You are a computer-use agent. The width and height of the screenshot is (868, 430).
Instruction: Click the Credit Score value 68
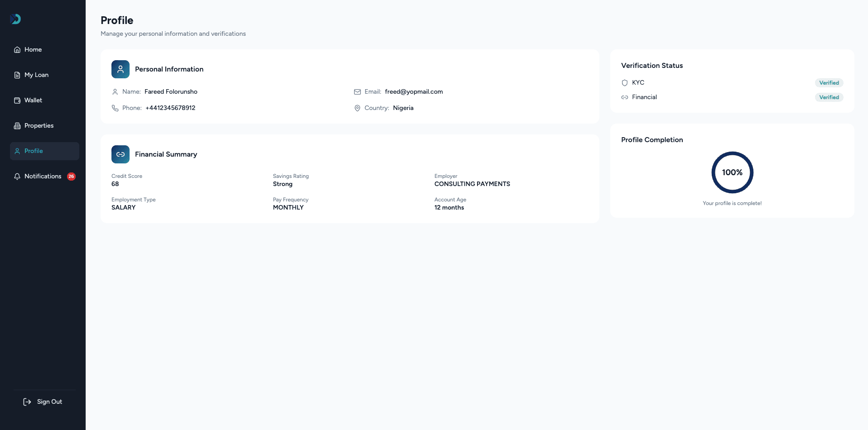coord(115,184)
